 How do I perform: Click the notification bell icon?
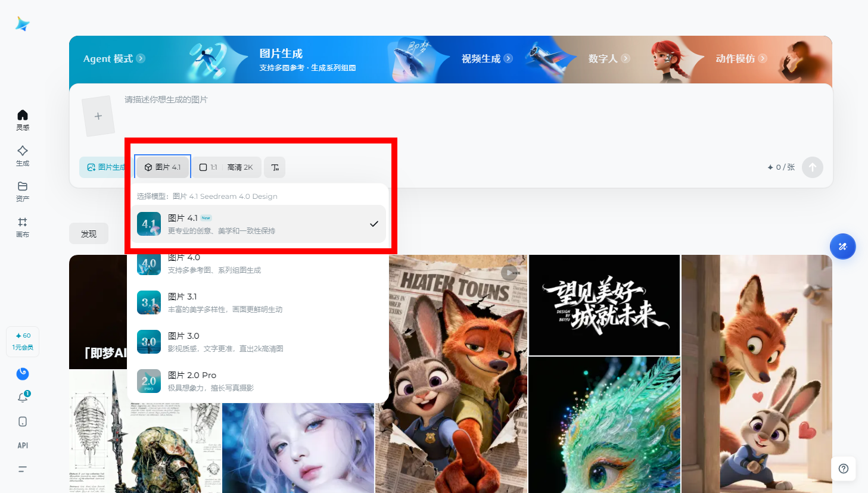point(23,397)
